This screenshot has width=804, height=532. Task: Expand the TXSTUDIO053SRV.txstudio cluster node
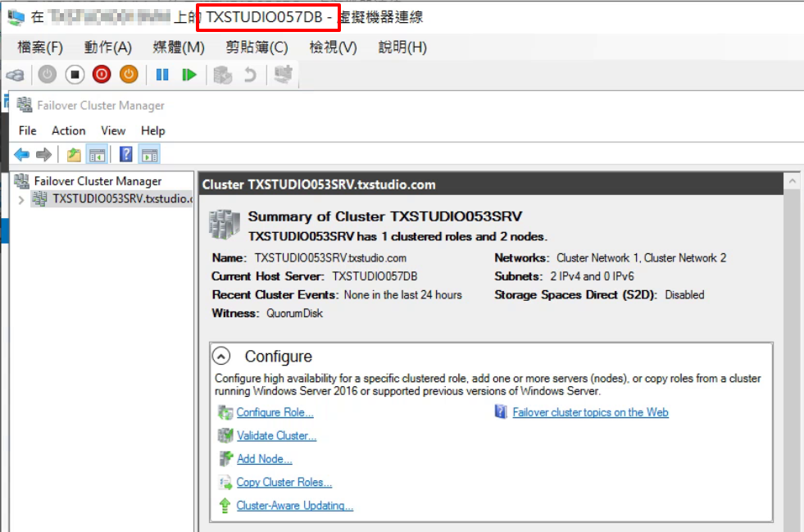pyautogui.click(x=21, y=199)
